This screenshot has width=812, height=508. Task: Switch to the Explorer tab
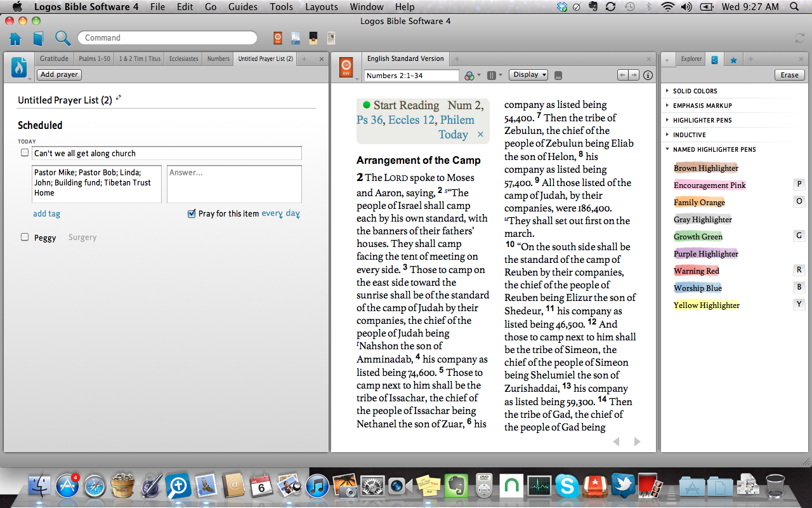tap(691, 59)
